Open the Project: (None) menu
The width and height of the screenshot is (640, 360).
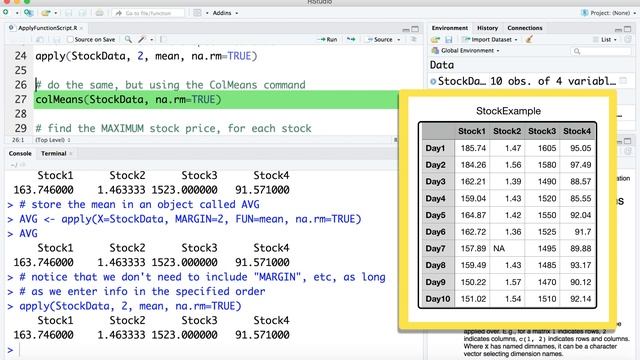pyautogui.click(x=608, y=13)
